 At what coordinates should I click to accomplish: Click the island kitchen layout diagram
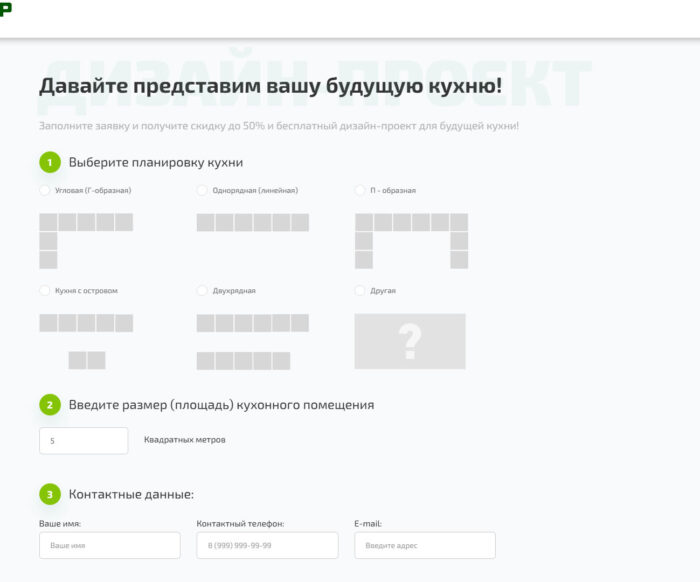85,341
